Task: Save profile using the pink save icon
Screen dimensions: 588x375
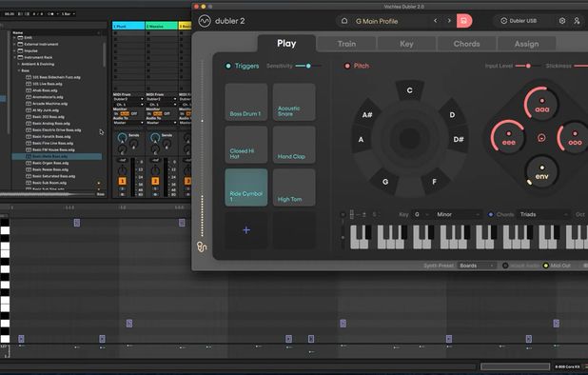Action: 464,21
